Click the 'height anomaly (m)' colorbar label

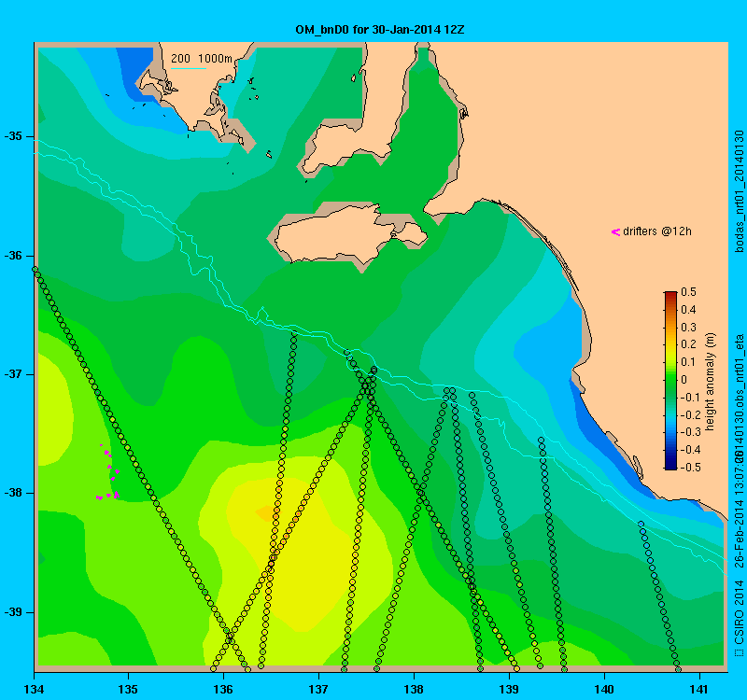710,382
